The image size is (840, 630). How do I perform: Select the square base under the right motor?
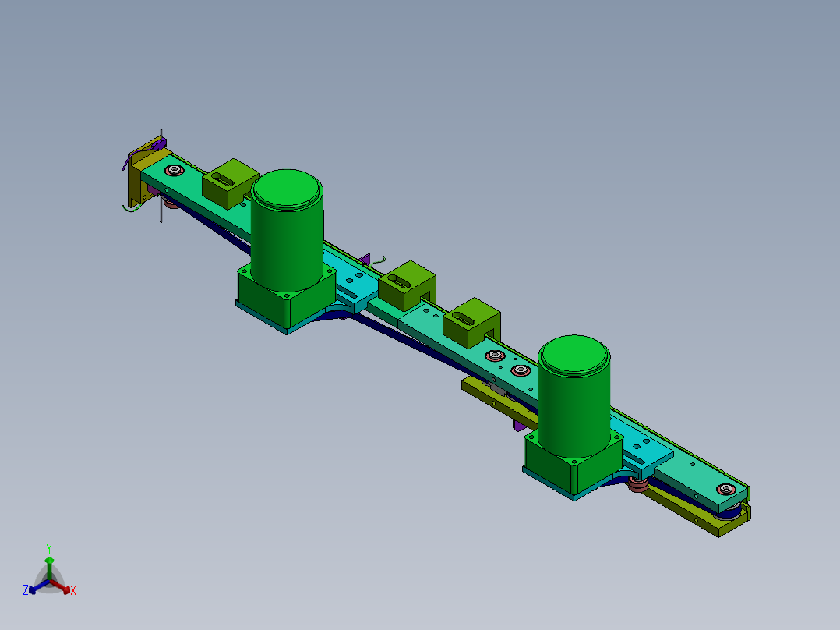[x=574, y=465]
